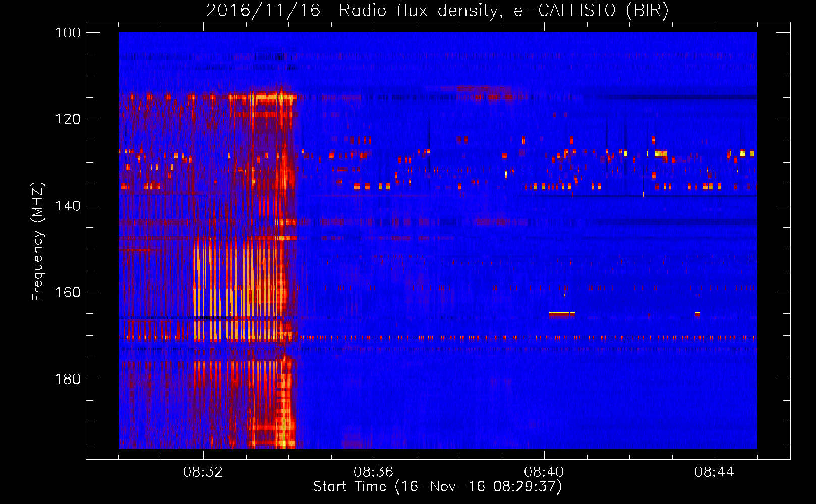Click the 100 frequency tick label
816x504 pixels.
click(68, 33)
